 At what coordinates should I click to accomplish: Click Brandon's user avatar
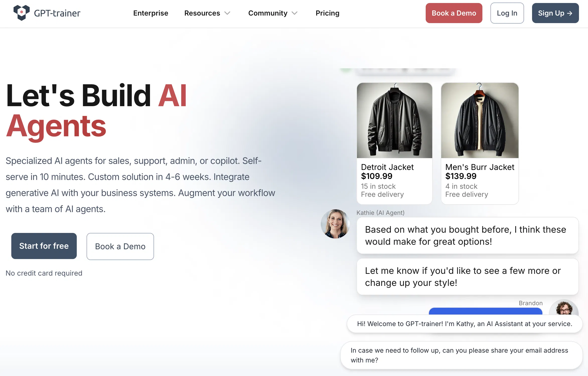(564, 308)
